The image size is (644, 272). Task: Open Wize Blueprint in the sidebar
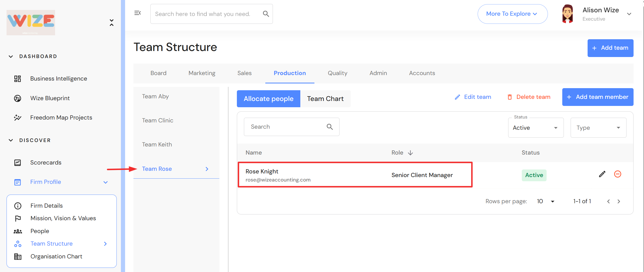pyautogui.click(x=50, y=98)
